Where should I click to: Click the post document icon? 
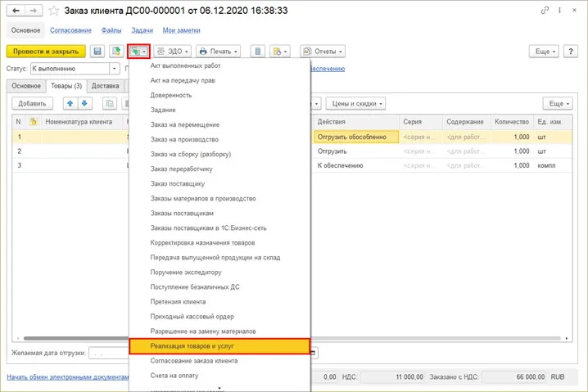point(116,51)
